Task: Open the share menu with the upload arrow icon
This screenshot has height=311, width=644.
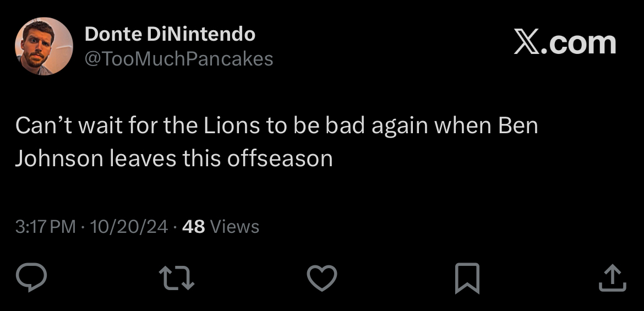Action: [612, 277]
